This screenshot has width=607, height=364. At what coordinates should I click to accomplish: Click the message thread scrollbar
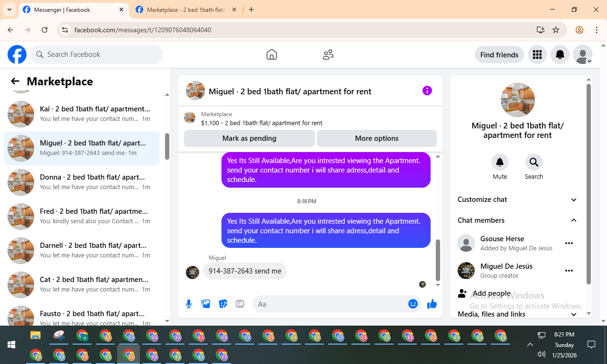(x=438, y=260)
